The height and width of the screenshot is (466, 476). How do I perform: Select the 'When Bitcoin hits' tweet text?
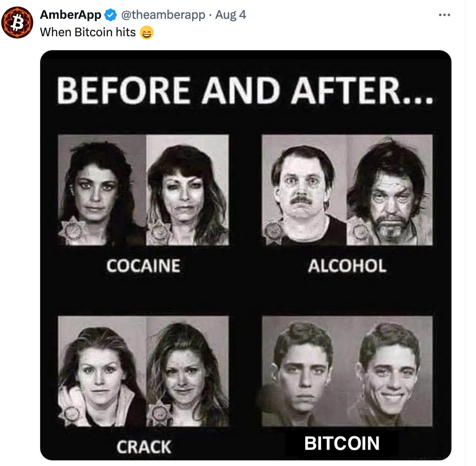coord(88,32)
